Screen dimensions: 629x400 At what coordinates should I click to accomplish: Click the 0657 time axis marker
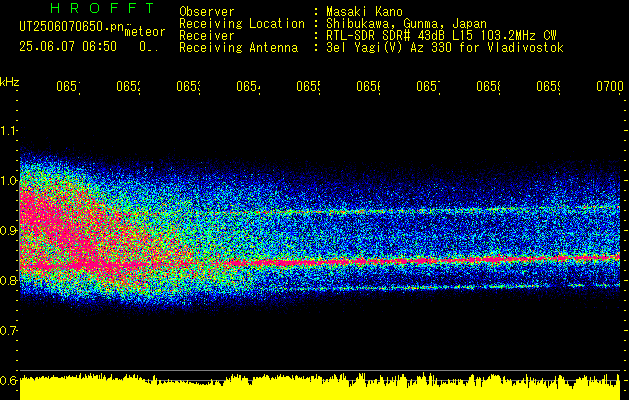(428, 87)
